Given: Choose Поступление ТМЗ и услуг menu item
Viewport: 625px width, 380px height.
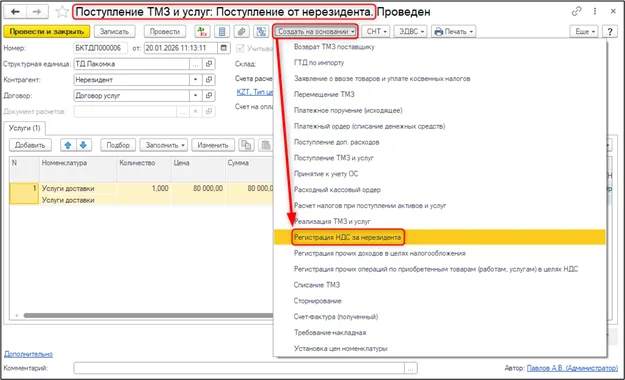Looking at the screenshot, I should (x=440, y=158).
